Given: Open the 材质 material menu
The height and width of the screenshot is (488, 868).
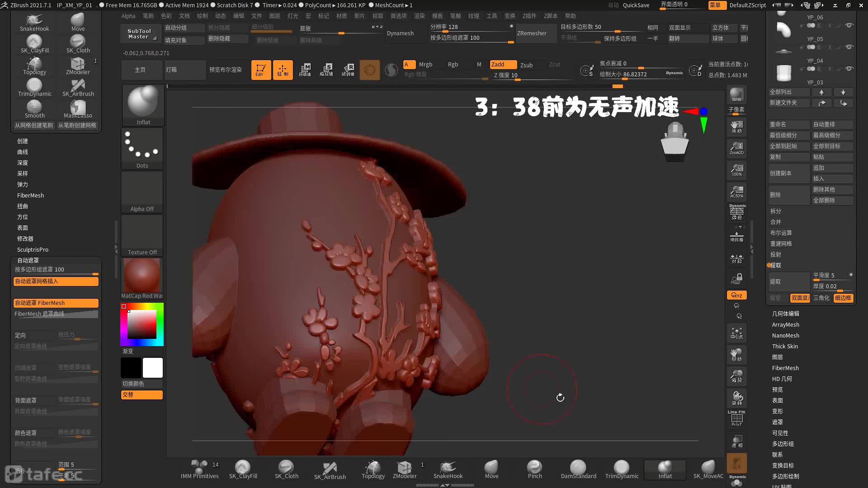Looking at the screenshot, I should pyautogui.click(x=341, y=16).
